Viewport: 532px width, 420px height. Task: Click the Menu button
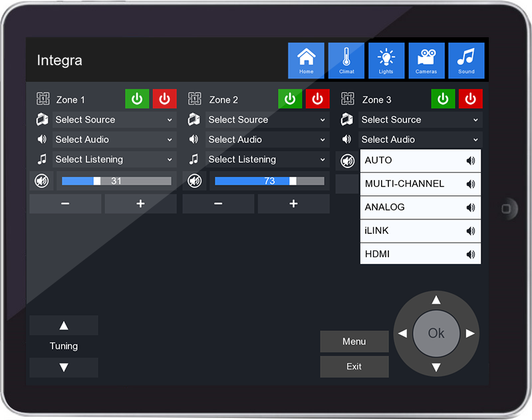(x=354, y=342)
